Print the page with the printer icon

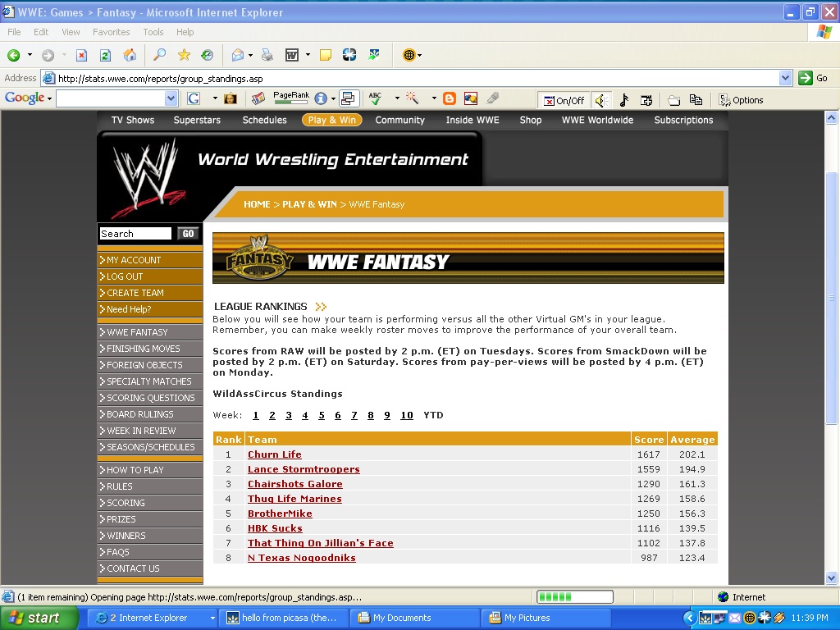267,55
